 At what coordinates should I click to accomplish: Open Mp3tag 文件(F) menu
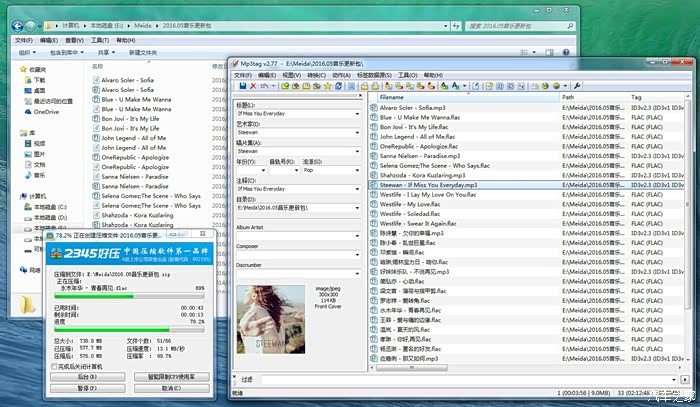click(243, 74)
